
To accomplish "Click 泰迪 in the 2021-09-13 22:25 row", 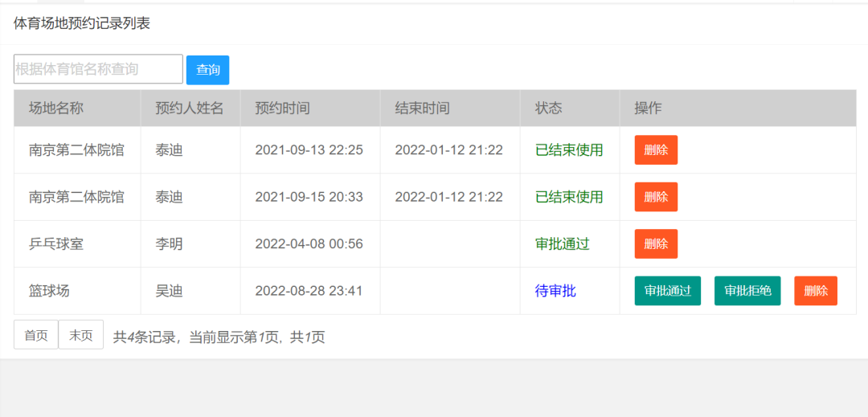I will [169, 150].
